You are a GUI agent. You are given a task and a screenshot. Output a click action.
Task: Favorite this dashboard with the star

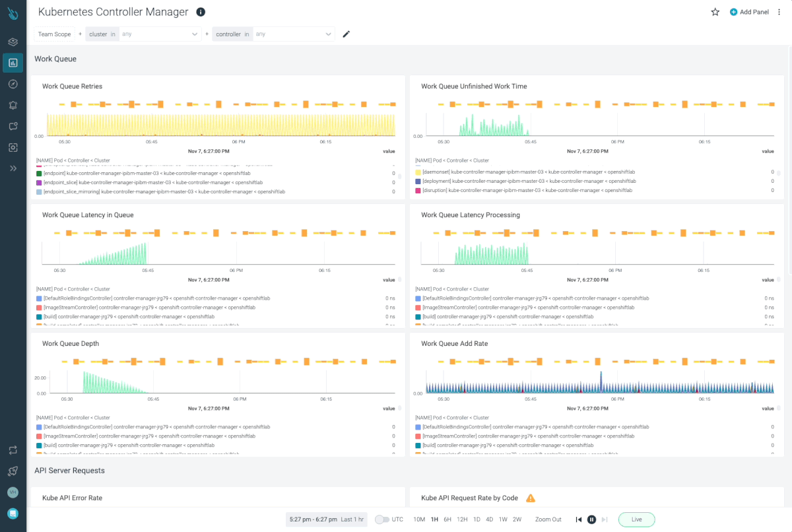(x=715, y=12)
